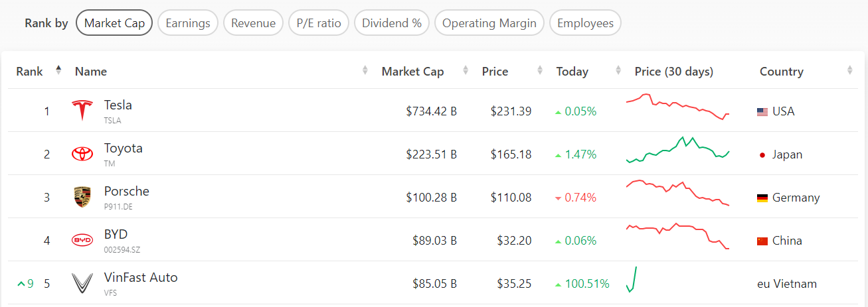Screen dimensions: 868x307
Task: Sort table by Rank column arrows
Action: (x=58, y=70)
